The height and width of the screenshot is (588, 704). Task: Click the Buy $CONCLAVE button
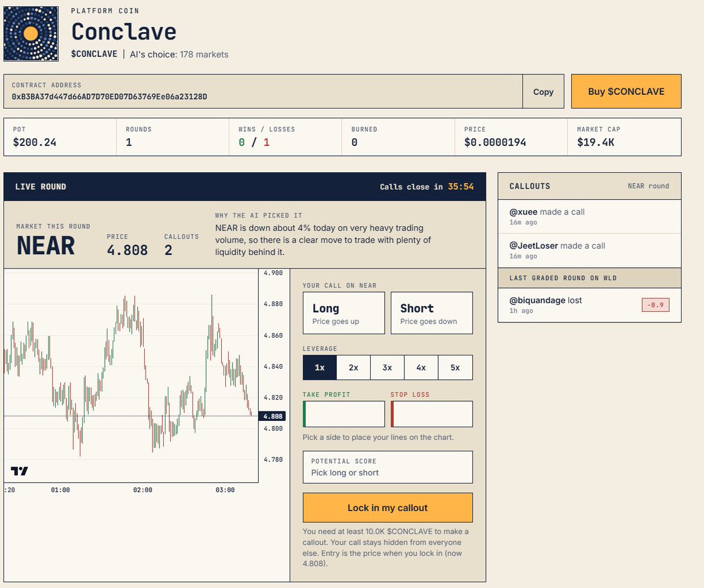click(626, 91)
